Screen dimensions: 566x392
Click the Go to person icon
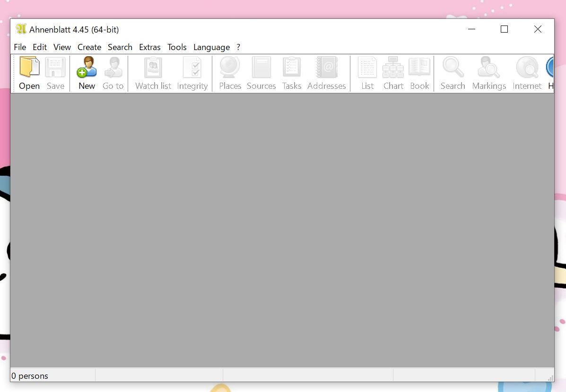click(113, 67)
